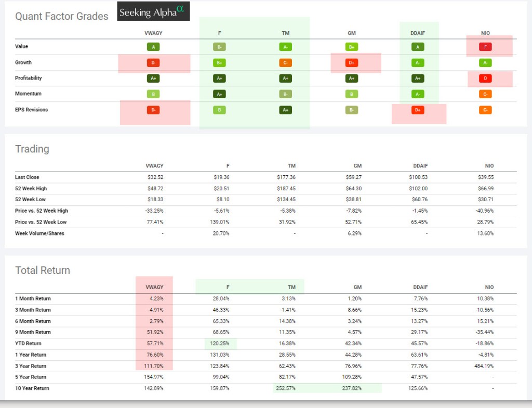532x408 pixels.
Task: Select TM ticker in Total Return header
Action: (291, 287)
